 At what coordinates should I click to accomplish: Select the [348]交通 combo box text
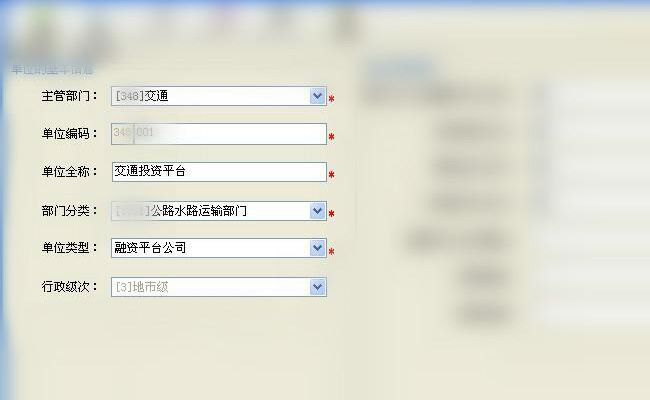142,96
